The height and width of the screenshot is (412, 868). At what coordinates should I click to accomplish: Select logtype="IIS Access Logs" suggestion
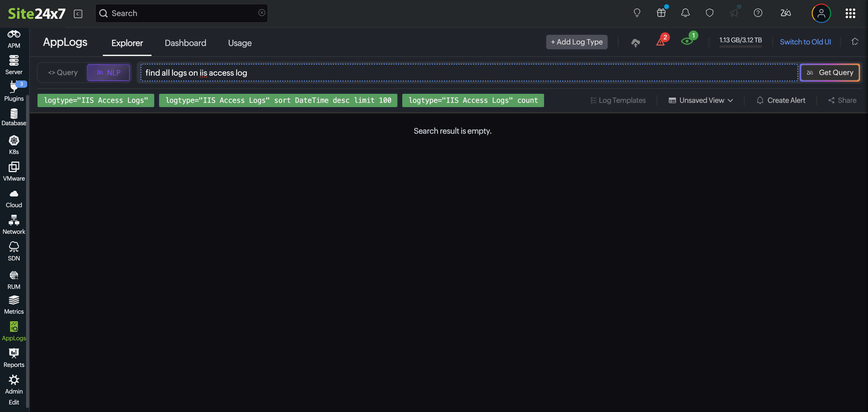[96, 100]
